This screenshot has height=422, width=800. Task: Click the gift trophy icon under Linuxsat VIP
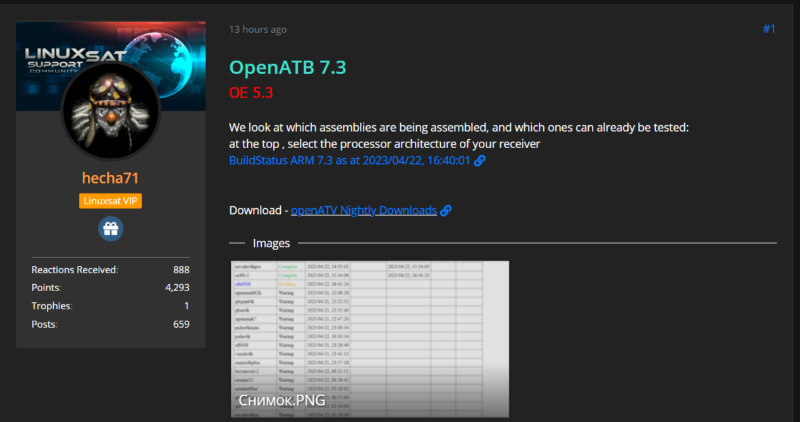point(110,229)
